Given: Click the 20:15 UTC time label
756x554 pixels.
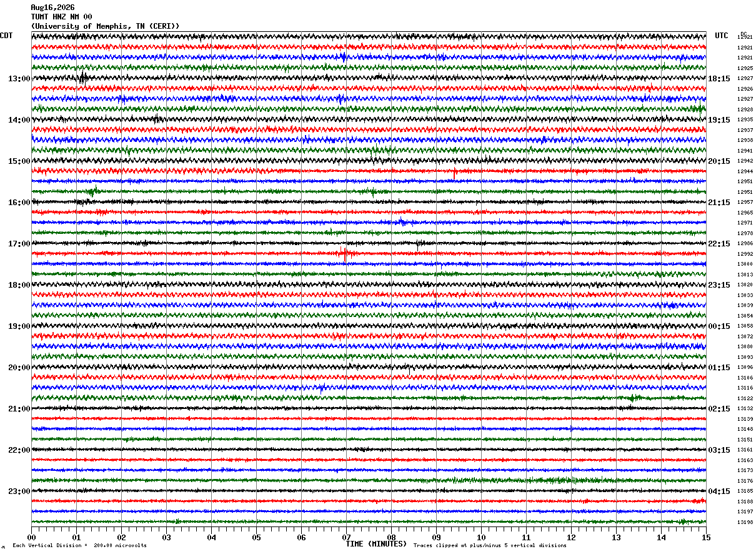Looking at the screenshot, I should click(x=719, y=161).
